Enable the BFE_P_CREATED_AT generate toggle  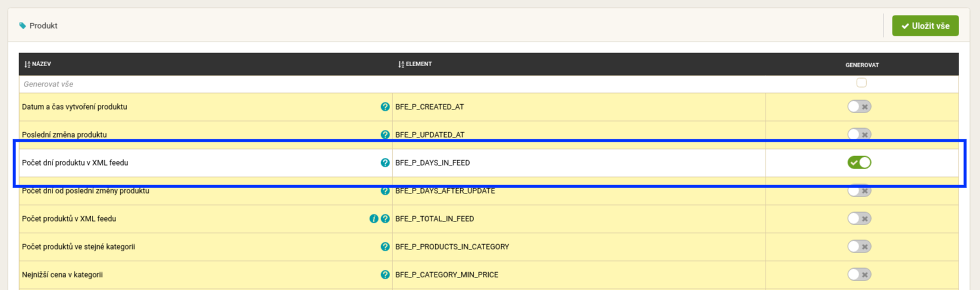click(x=859, y=107)
